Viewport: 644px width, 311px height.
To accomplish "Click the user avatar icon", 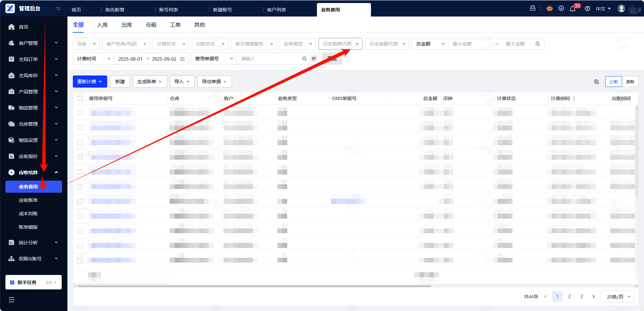I will pyautogui.click(x=621, y=8).
